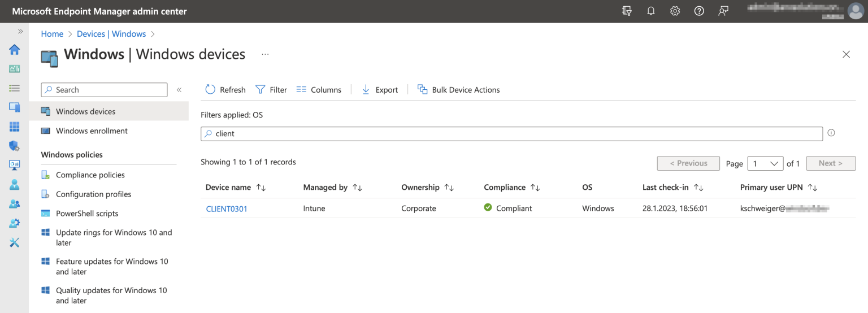Image resolution: width=868 pixels, height=313 pixels.
Task: Sort by Compliance column
Action: [513, 187]
